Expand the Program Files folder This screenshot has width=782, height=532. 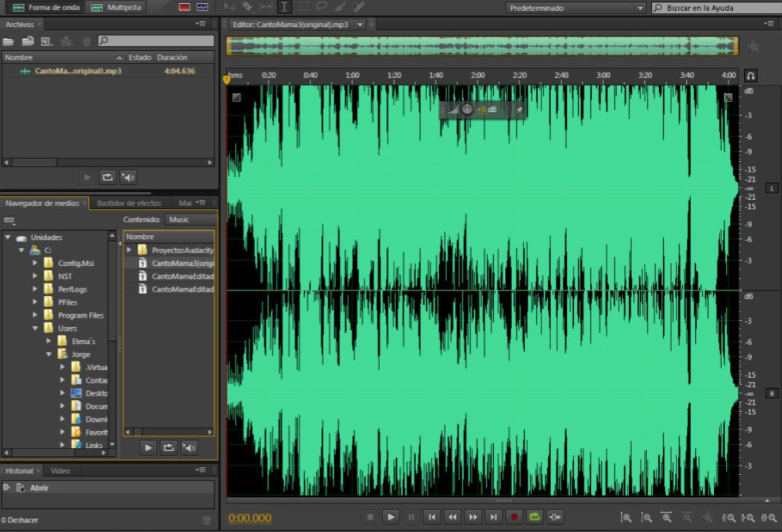[35, 315]
